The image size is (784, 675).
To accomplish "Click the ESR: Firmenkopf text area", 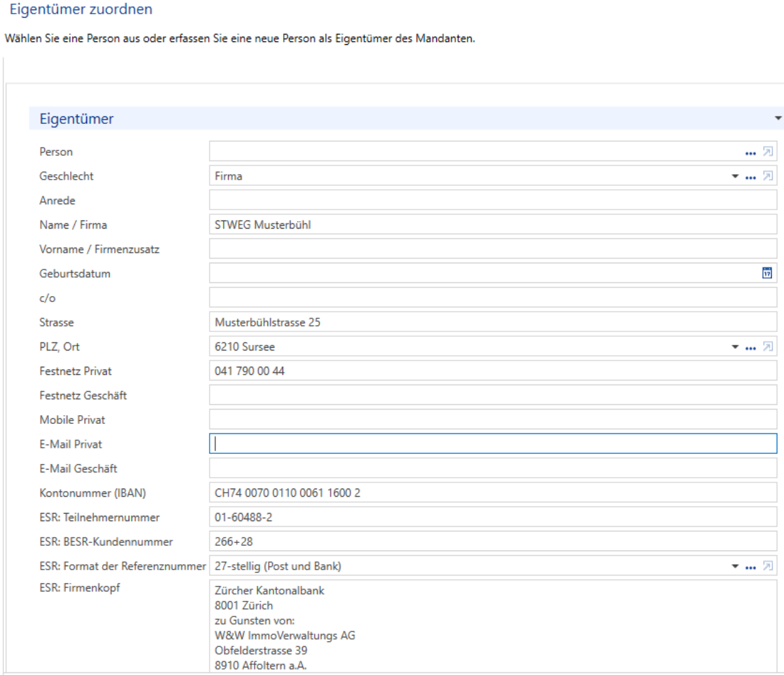I will 493,627.
